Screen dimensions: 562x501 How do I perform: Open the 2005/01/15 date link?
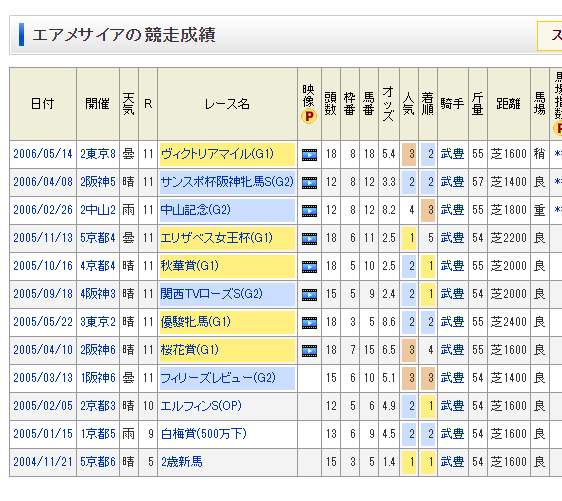tap(43, 434)
